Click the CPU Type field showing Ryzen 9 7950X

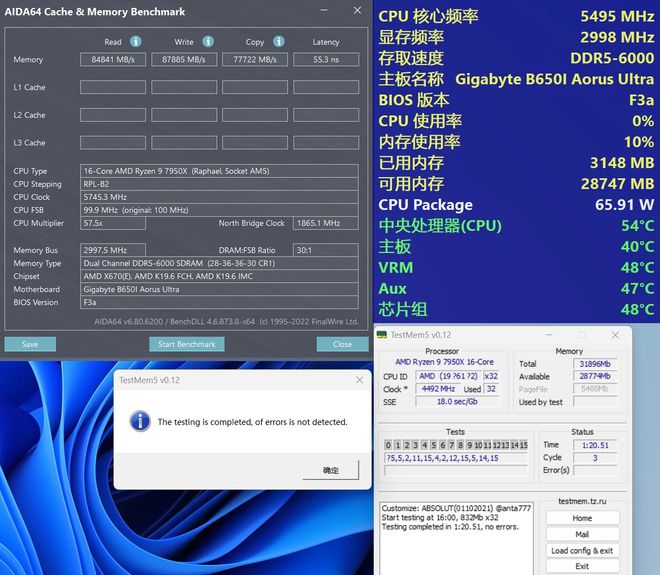coord(219,171)
